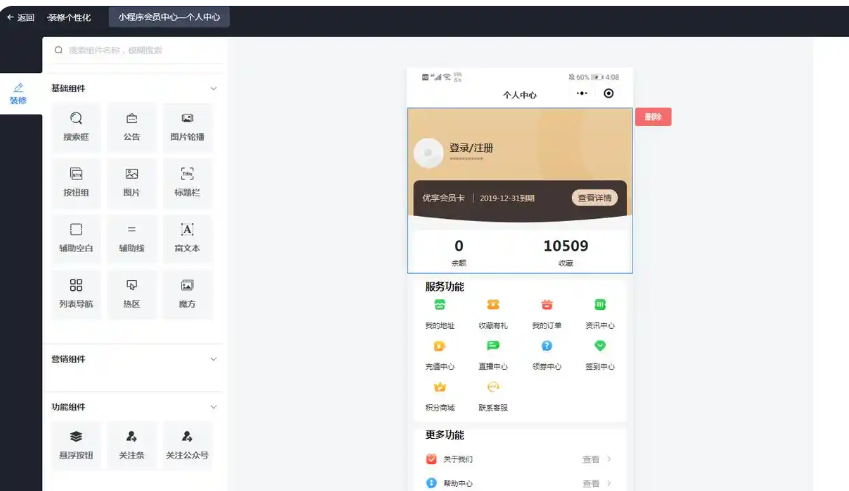Select the 搜索框 search box component
This screenshot has height=491, width=849.
(76, 127)
